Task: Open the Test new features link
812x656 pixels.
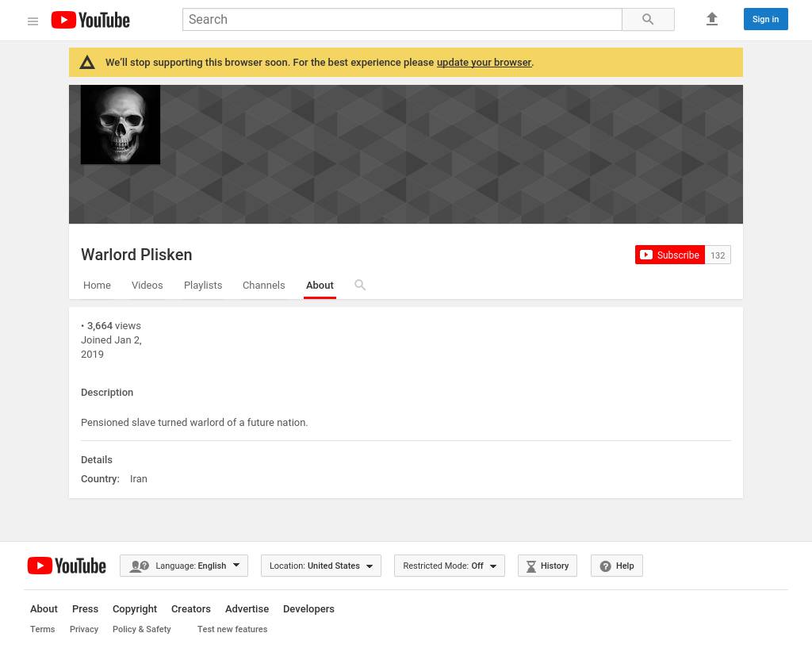Action: pos(232,629)
